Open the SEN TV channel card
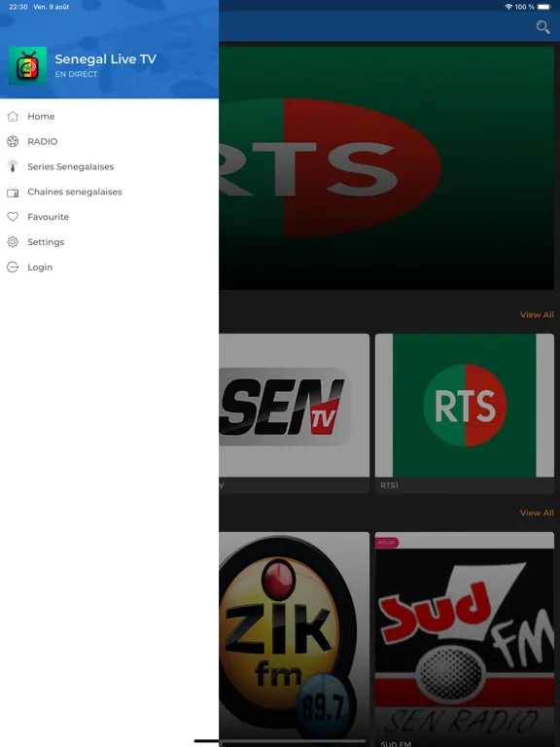Image resolution: width=560 pixels, height=747 pixels. 294,413
